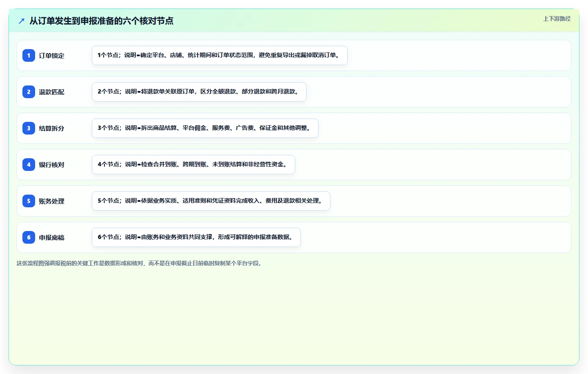
Task: Click the number 6 step badge
Action: [x=29, y=237]
